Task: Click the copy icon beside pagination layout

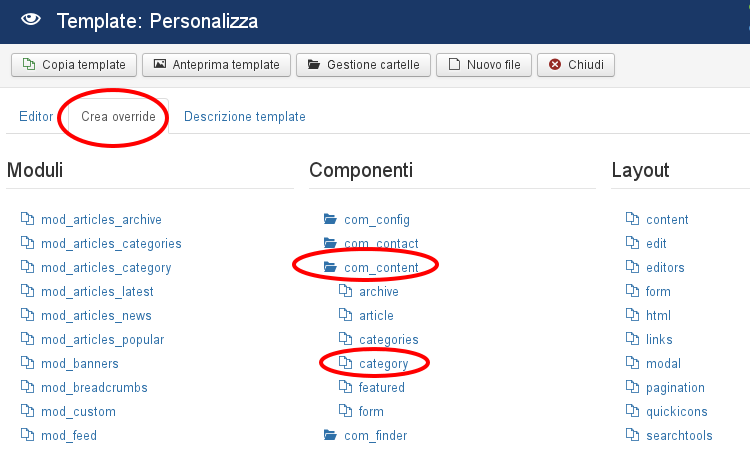Action: click(x=632, y=386)
